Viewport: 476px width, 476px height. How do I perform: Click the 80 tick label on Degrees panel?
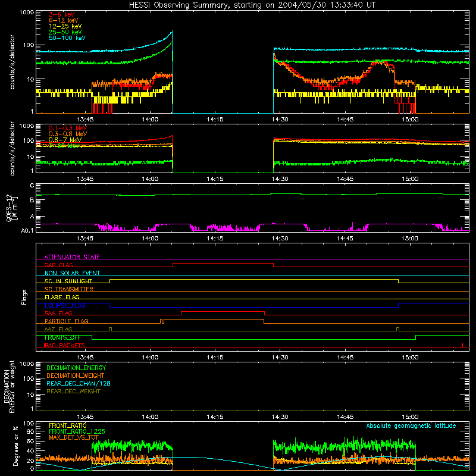31,431
